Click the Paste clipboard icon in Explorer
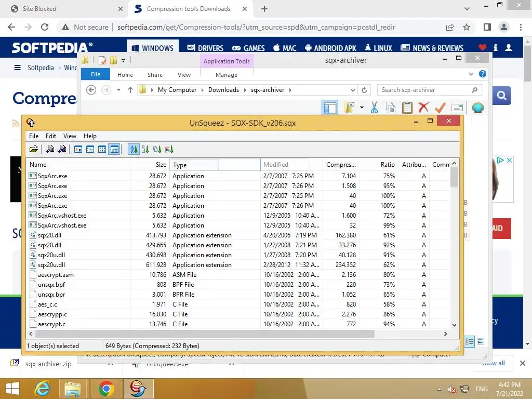Image resolution: width=532 pixels, height=399 pixels. [407, 108]
